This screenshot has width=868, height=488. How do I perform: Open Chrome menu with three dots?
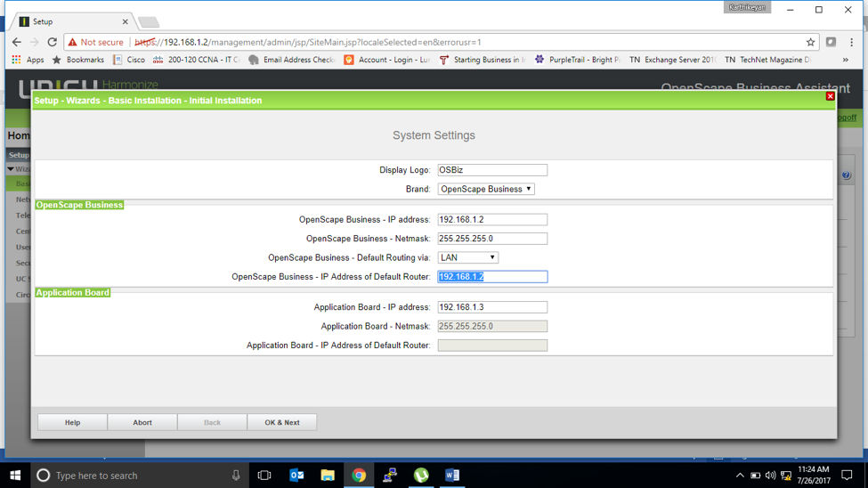851,42
